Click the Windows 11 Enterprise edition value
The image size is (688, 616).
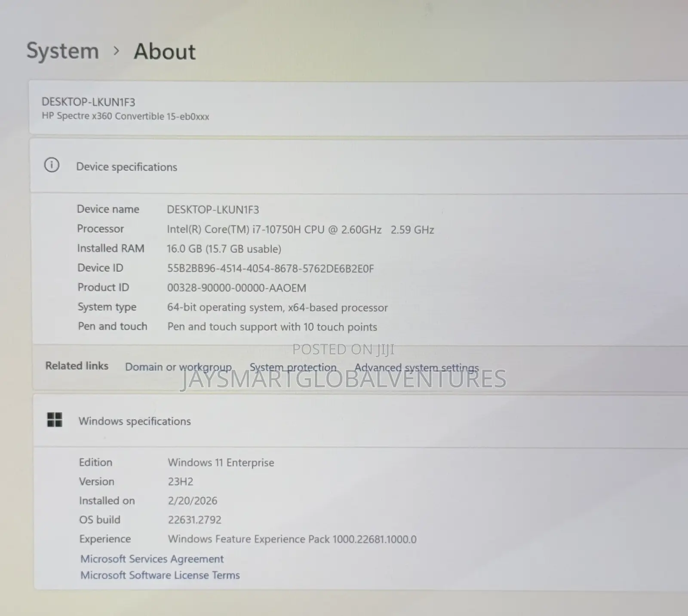(x=221, y=463)
